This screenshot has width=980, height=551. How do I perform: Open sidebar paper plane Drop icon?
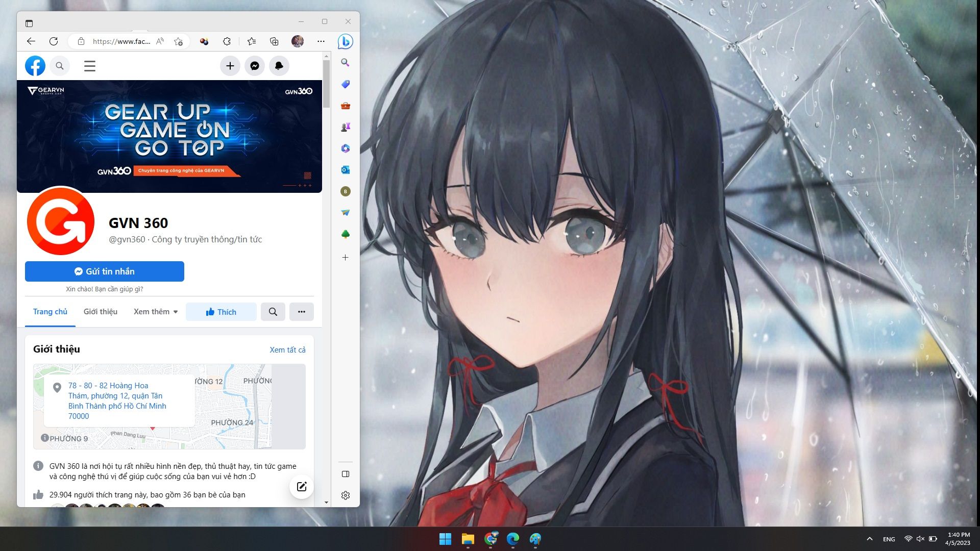coord(346,213)
